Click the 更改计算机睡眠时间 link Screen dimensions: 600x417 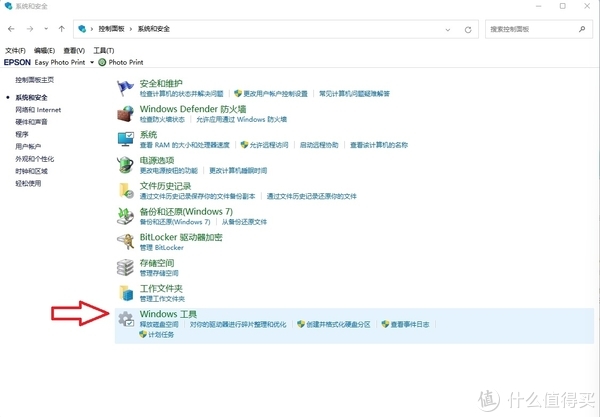pyautogui.click(x=238, y=171)
